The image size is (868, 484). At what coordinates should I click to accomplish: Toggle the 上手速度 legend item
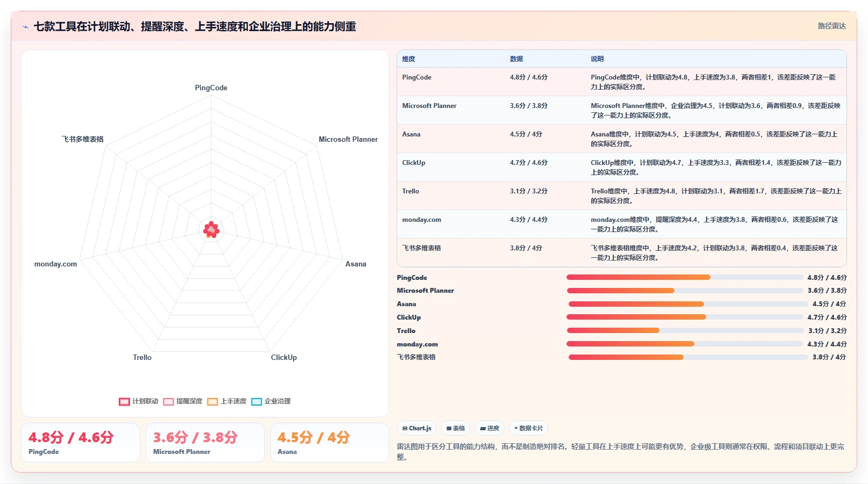[x=227, y=401]
